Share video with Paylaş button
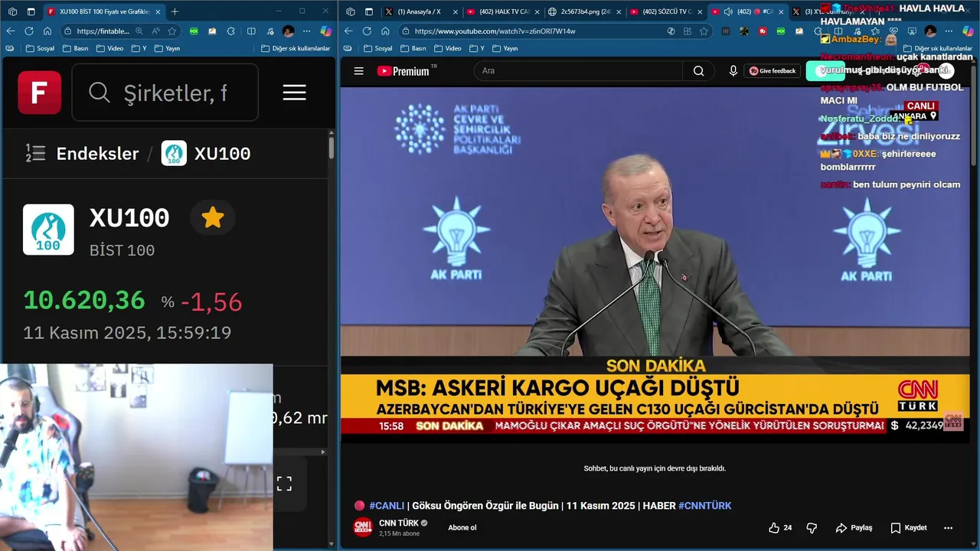 (854, 528)
